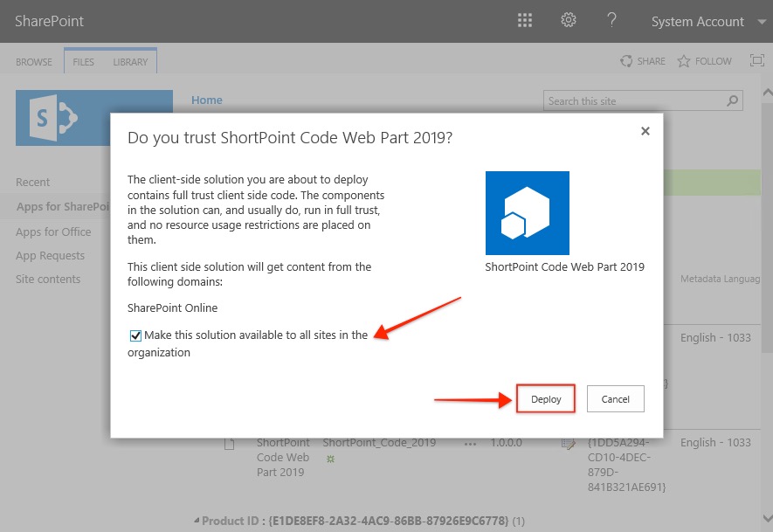773x532 pixels.
Task: Click the SharePoint title in header
Action: click(49, 21)
